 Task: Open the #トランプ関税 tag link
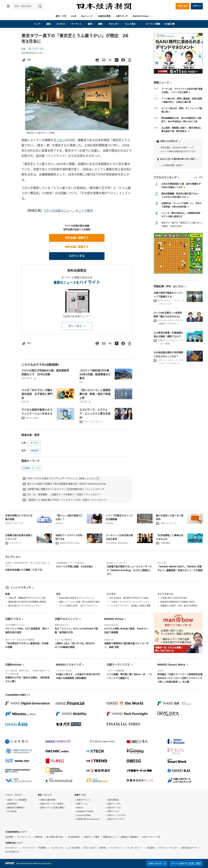pos(153,24)
